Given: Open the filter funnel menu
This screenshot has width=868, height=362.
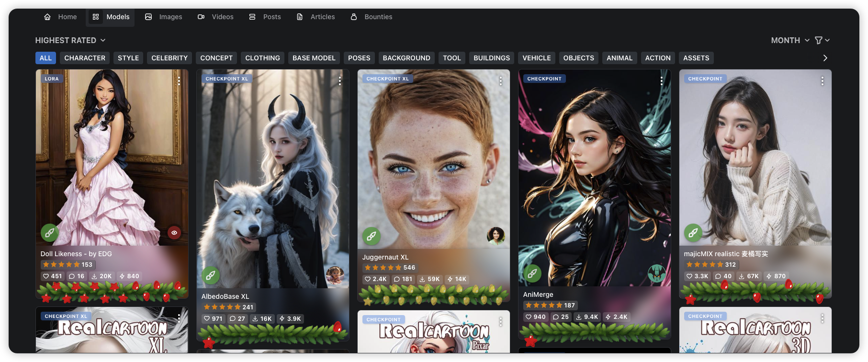Looking at the screenshot, I should coord(822,40).
